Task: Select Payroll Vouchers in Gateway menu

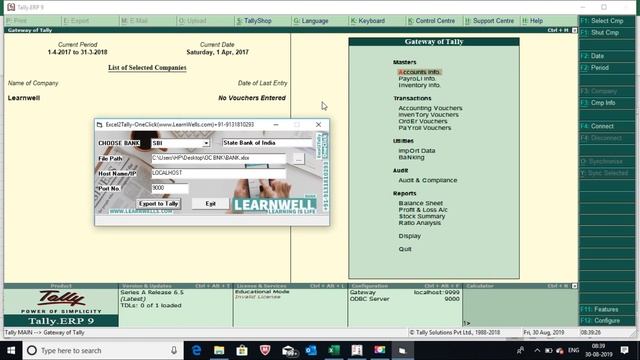Action: click(424, 128)
